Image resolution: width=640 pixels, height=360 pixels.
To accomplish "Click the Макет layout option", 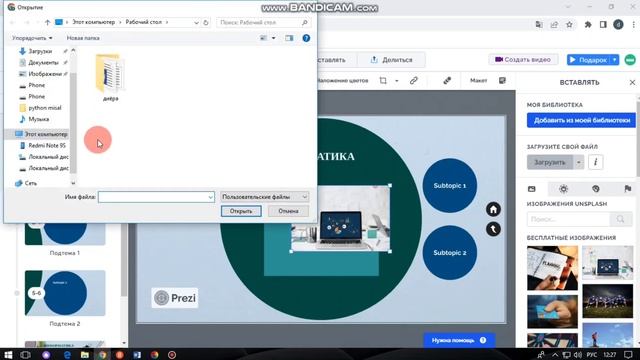I will pos(478,81).
